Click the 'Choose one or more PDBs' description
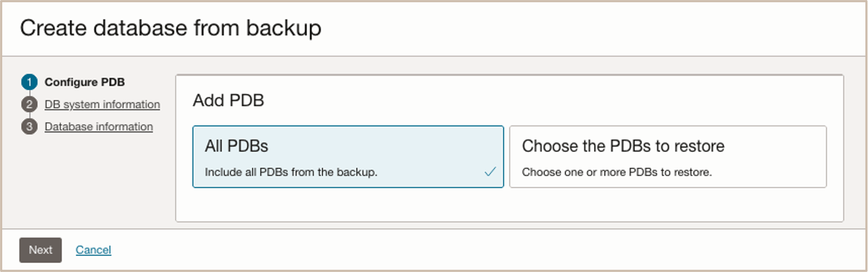The image size is (868, 272). [x=616, y=172]
